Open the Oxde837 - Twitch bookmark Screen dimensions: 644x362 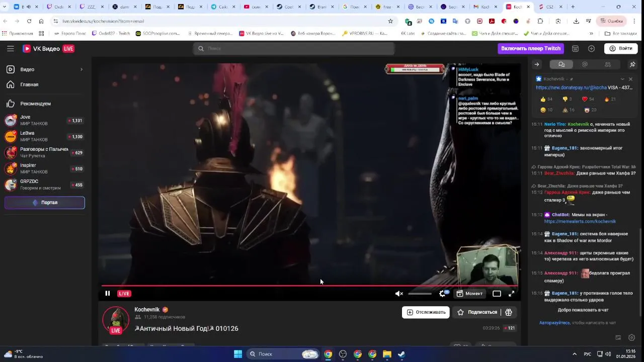tap(111, 34)
